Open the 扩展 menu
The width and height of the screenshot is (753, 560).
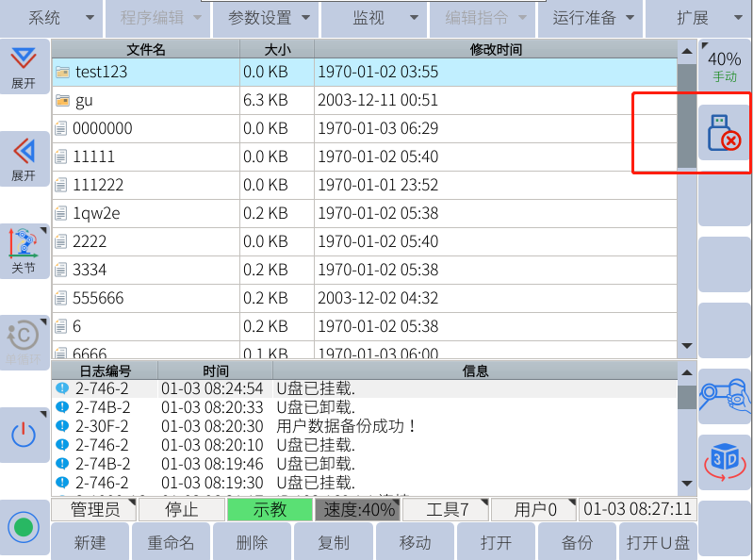click(x=698, y=17)
